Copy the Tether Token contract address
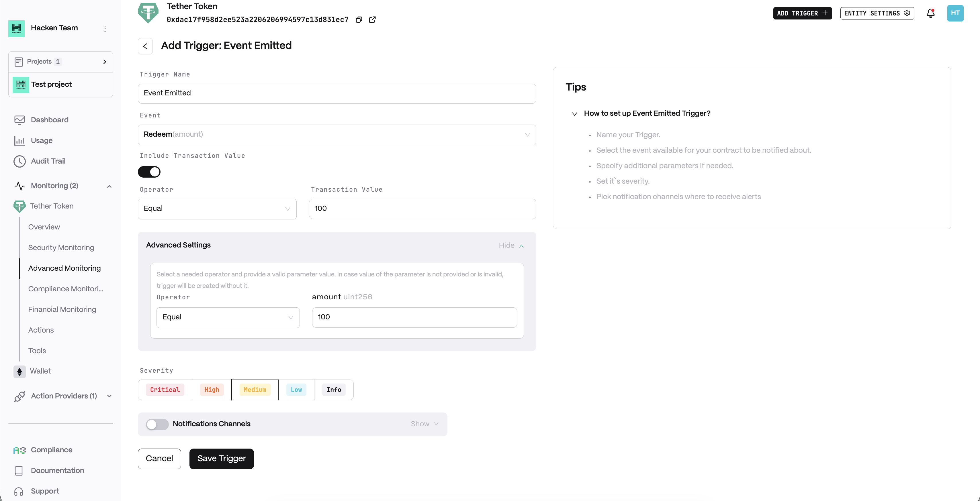 click(359, 20)
